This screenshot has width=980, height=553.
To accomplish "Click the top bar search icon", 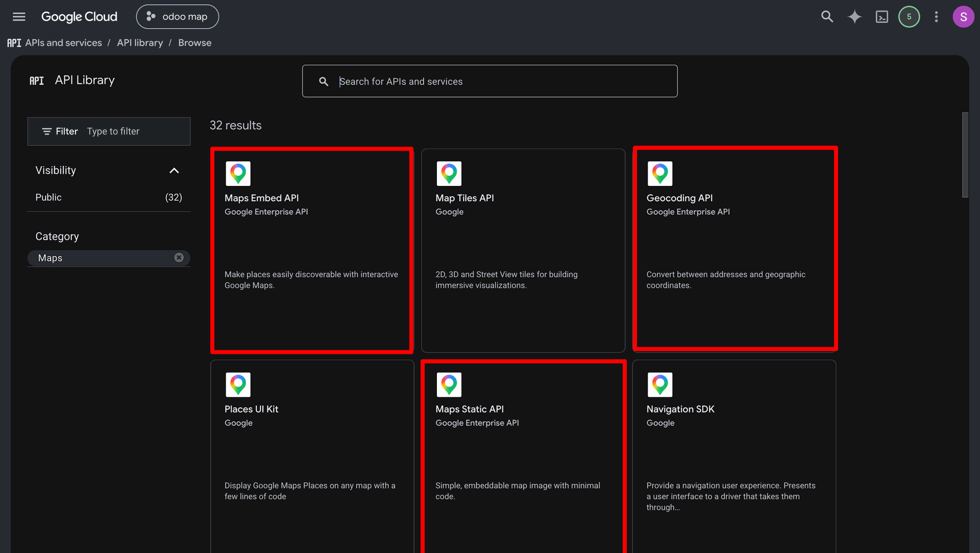I will coord(827,17).
